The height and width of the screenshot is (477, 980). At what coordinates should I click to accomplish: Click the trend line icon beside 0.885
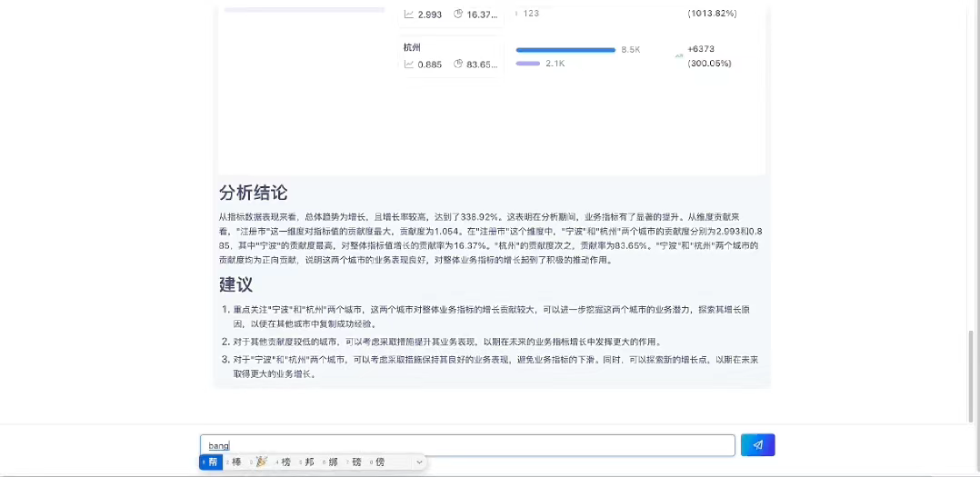409,64
